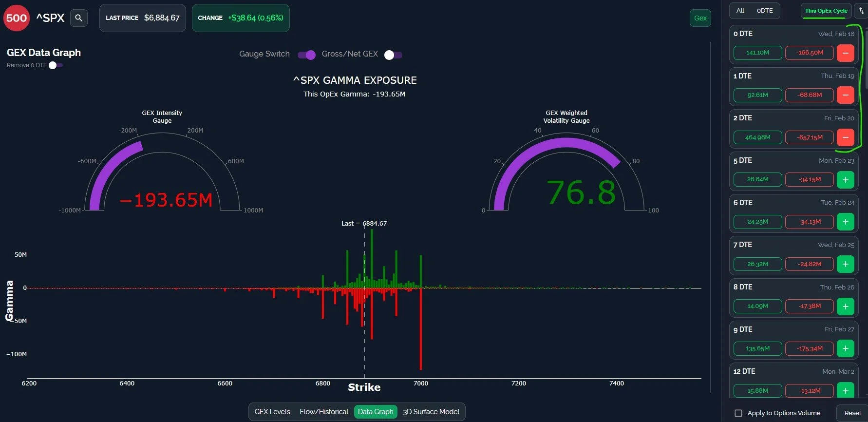Click the 'Wed, Feb 18' date label
This screenshot has height=422, width=868.
click(836, 34)
